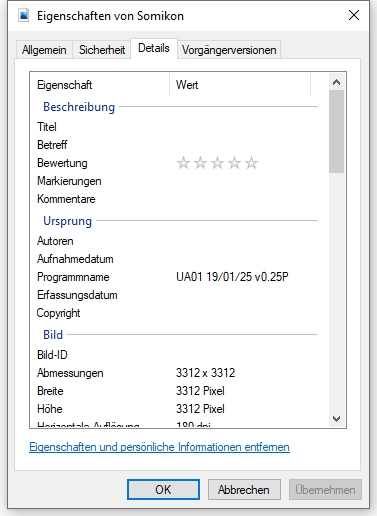Click the Bild group heading
Viewport: 377px width, 516px height.
coord(53,335)
